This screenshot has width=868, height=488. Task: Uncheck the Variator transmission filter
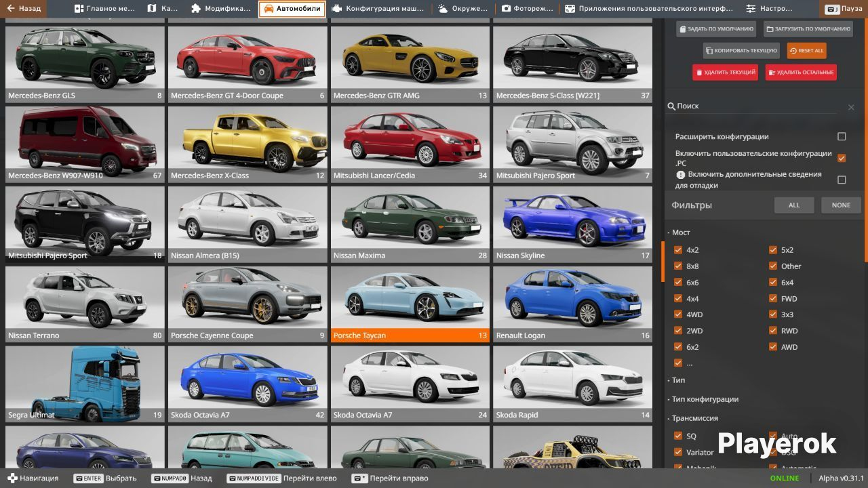tap(678, 452)
